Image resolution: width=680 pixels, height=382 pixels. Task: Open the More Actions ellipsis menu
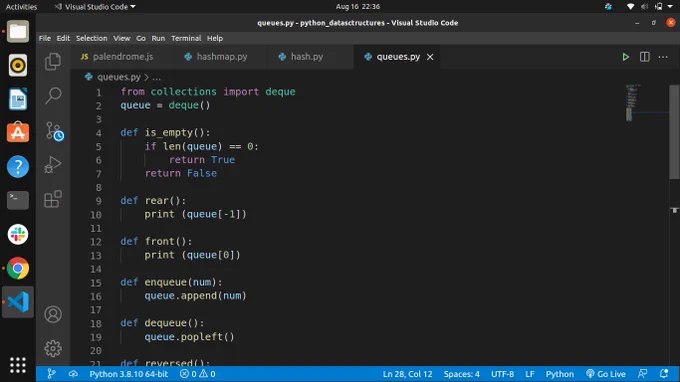663,57
